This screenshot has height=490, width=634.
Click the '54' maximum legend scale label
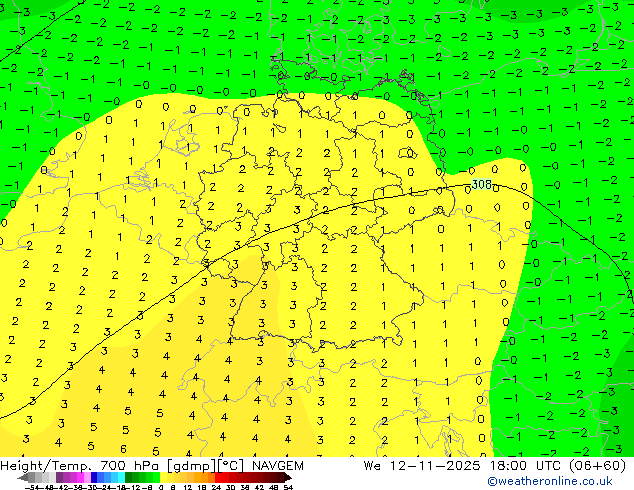point(288,488)
